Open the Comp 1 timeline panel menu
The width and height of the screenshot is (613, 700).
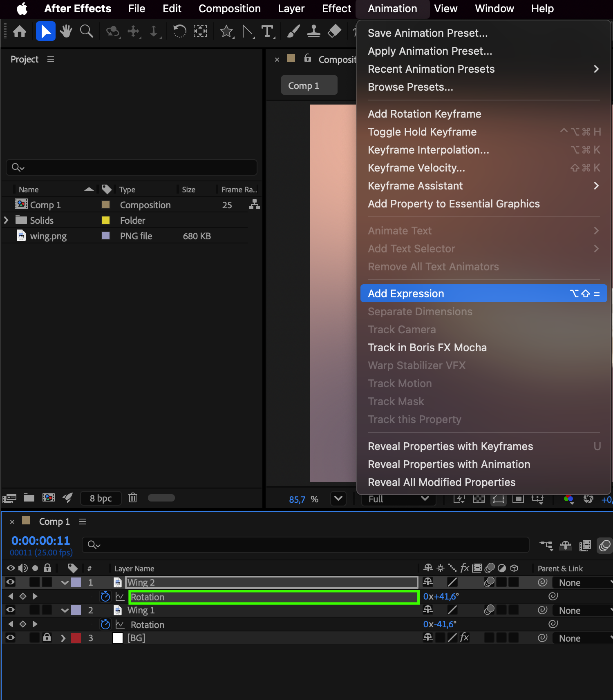[83, 522]
